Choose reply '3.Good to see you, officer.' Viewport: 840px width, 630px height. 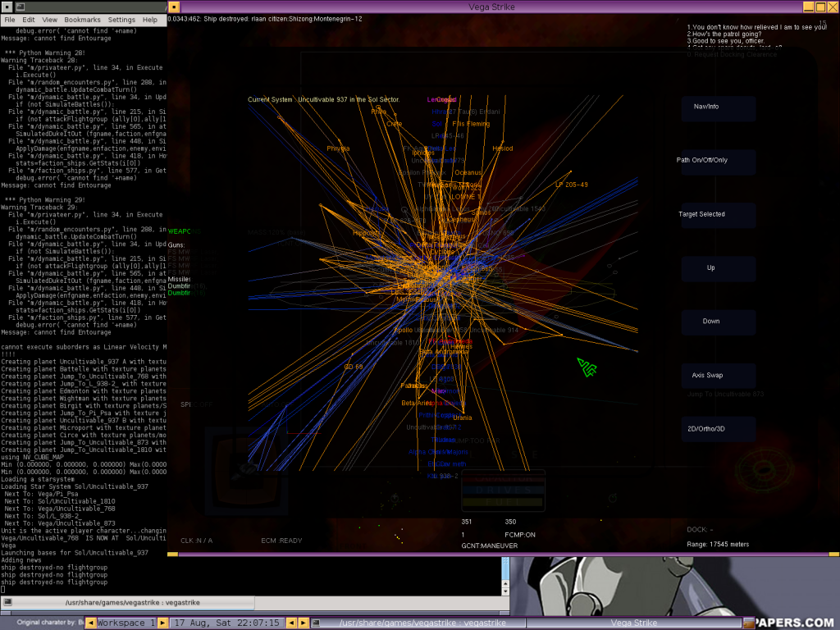pyautogui.click(x=725, y=41)
